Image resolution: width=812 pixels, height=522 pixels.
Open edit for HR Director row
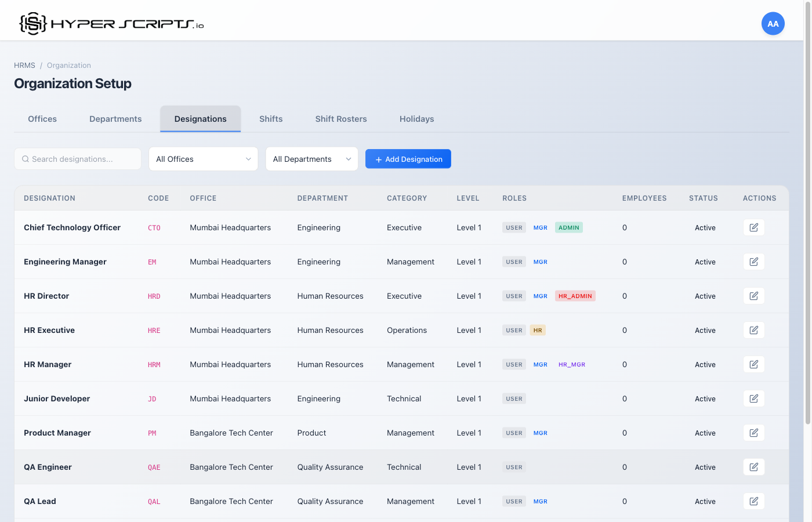(x=753, y=296)
